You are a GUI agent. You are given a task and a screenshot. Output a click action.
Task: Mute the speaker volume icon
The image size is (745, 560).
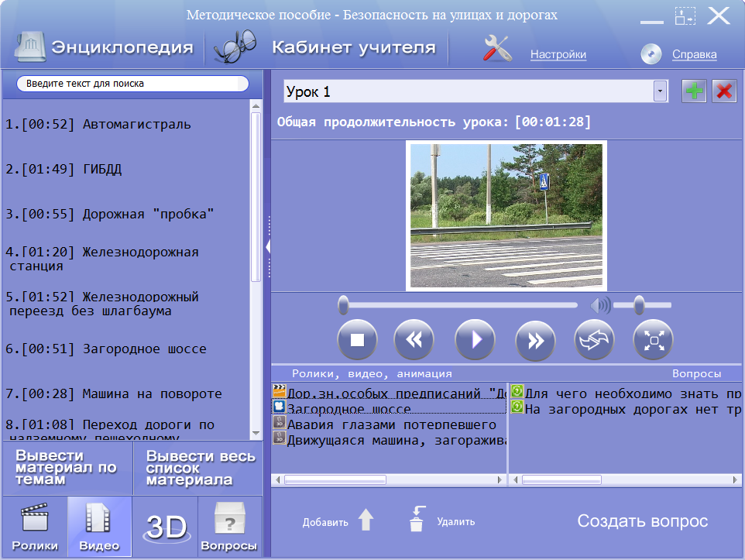tap(600, 305)
